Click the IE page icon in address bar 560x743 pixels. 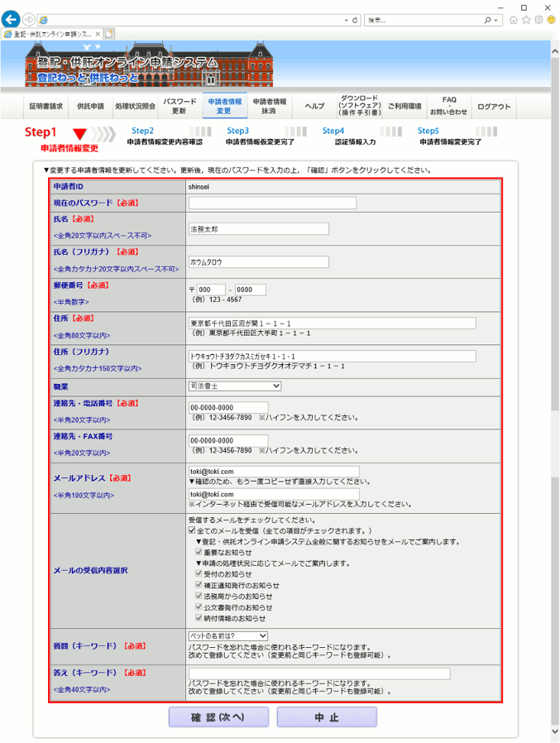point(43,21)
